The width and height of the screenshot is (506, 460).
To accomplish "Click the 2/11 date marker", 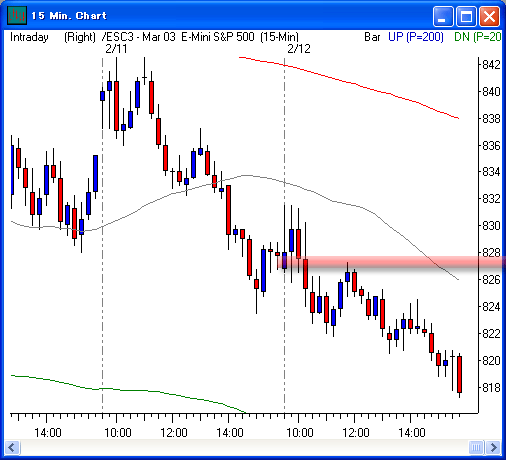I will pos(116,49).
